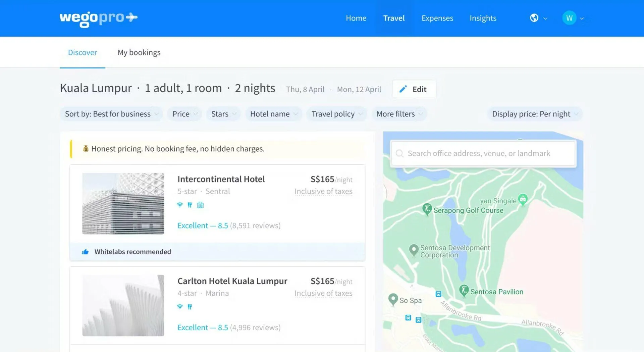Expand the Sort by Best for business dropdown
This screenshot has height=352, width=644.
111,114
